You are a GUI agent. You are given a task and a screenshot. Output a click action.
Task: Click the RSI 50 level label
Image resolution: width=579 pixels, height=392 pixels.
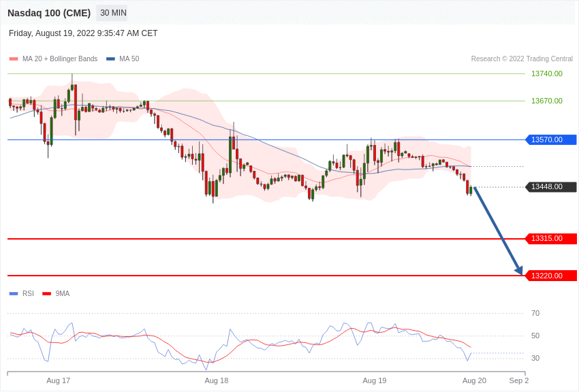[535, 336]
